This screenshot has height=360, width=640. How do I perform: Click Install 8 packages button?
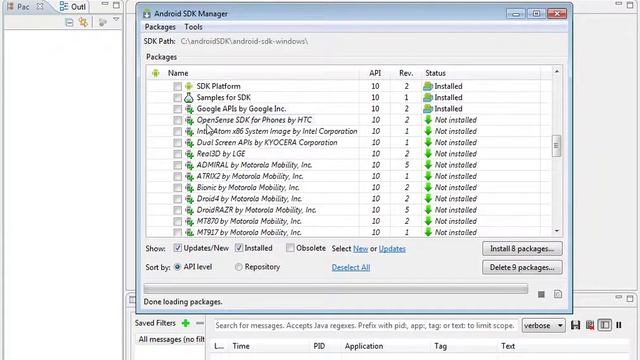coord(522,249)
